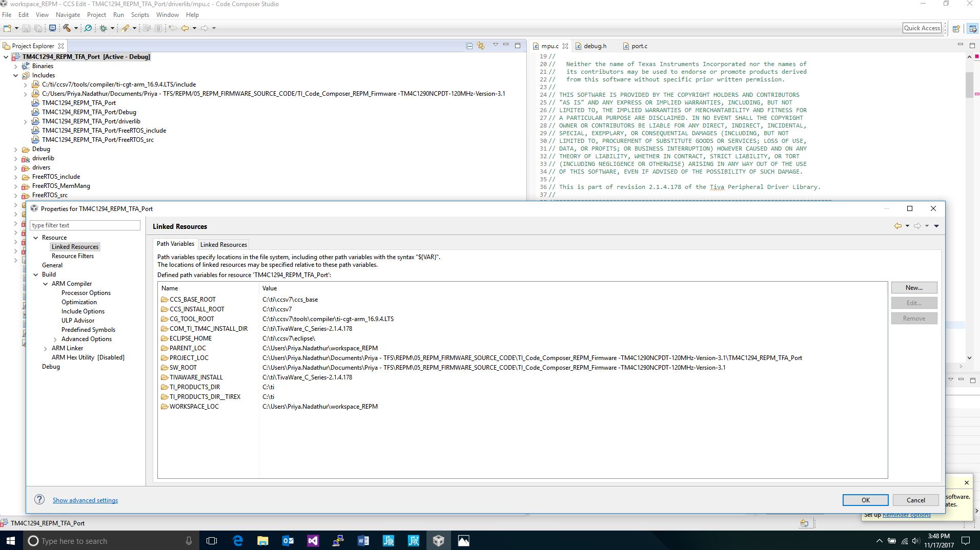Open the Scripts menu
Viewport: 980px width, 550px height.
140,15
